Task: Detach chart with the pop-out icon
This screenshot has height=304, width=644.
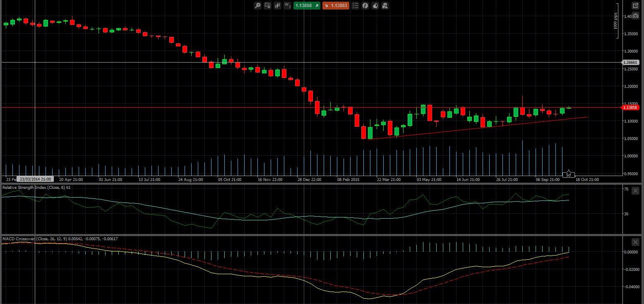Action: point(635,6)
